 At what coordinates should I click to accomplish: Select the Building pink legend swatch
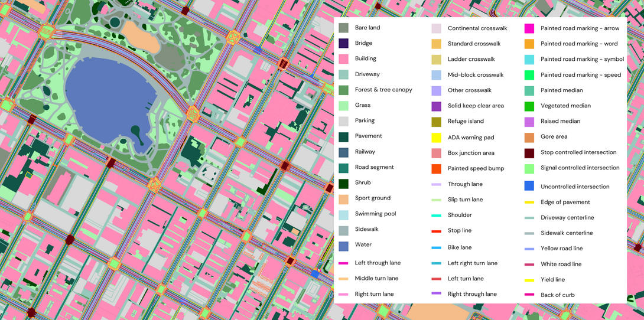343,59
